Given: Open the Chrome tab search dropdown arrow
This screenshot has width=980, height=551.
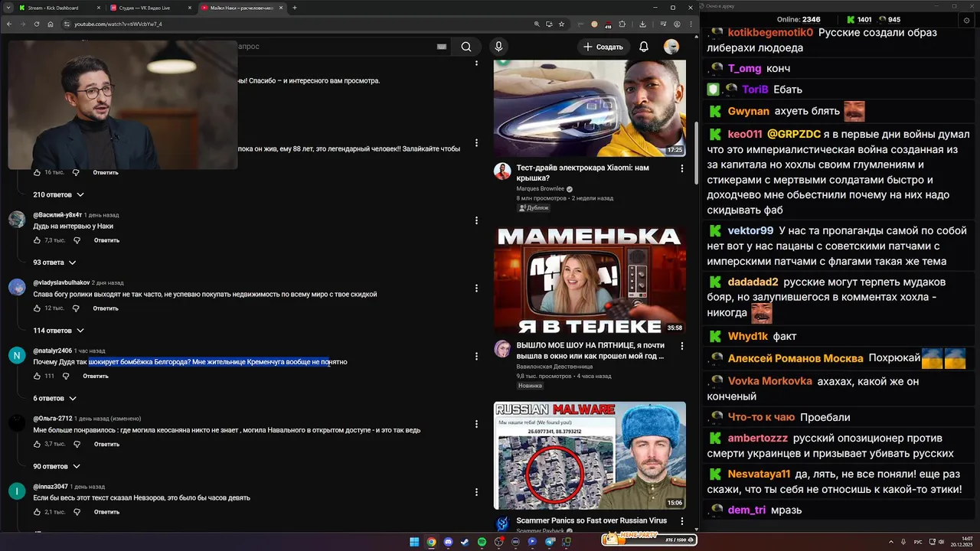Looking at the screenshot, I should (x=8, y=8).
